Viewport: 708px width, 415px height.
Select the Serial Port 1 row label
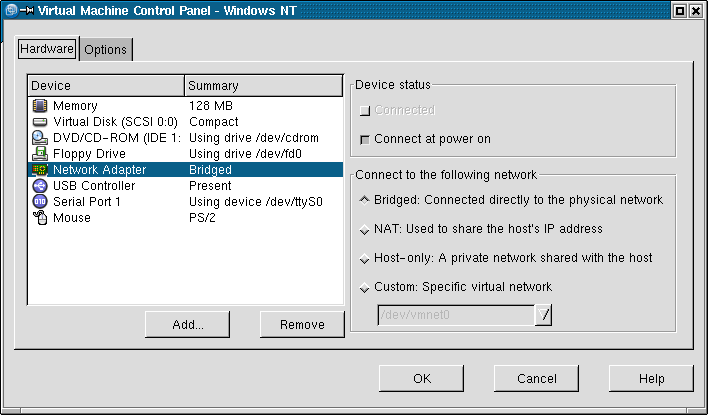tap(87, 201)
